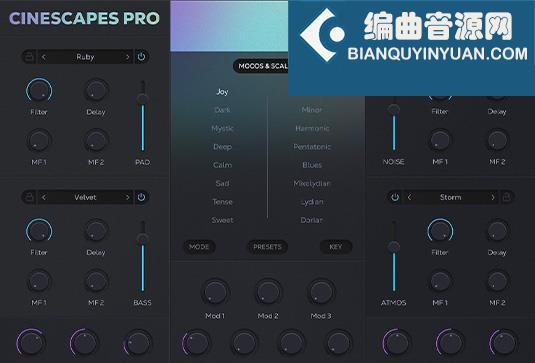Screen dimensions: 535x363
Task: Choose the Lydian scale
Action: pyautogui.click(x=312, y=202)
